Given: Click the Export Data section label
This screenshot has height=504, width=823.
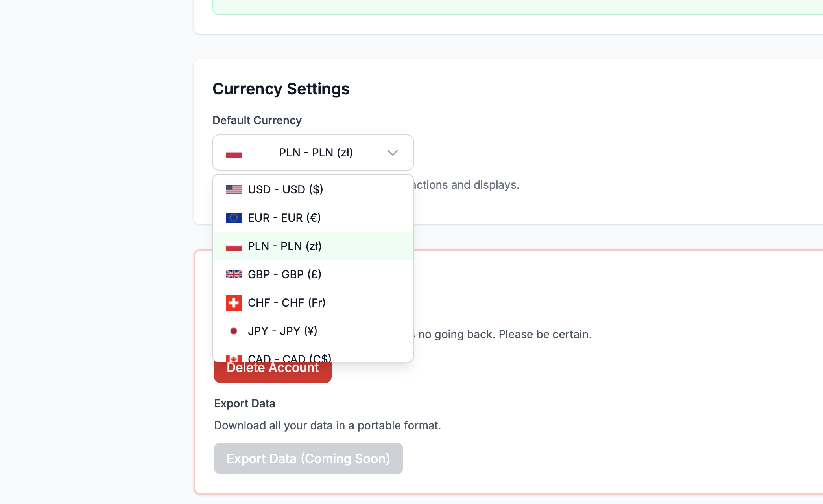Looking at the screenshot, I should (244, 403).
